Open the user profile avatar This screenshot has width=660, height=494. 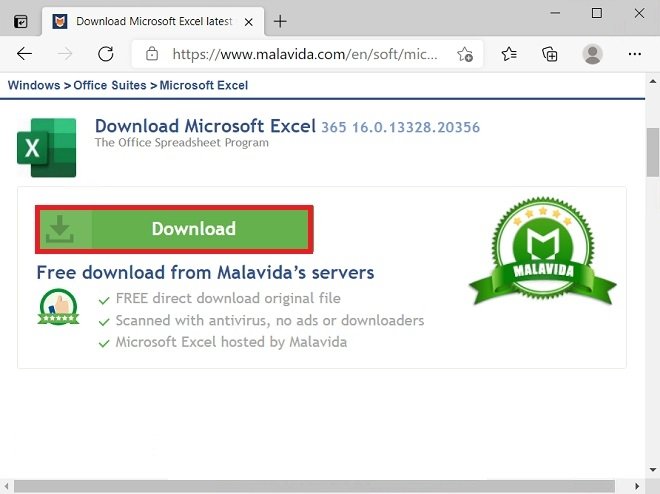pos(592,54)
